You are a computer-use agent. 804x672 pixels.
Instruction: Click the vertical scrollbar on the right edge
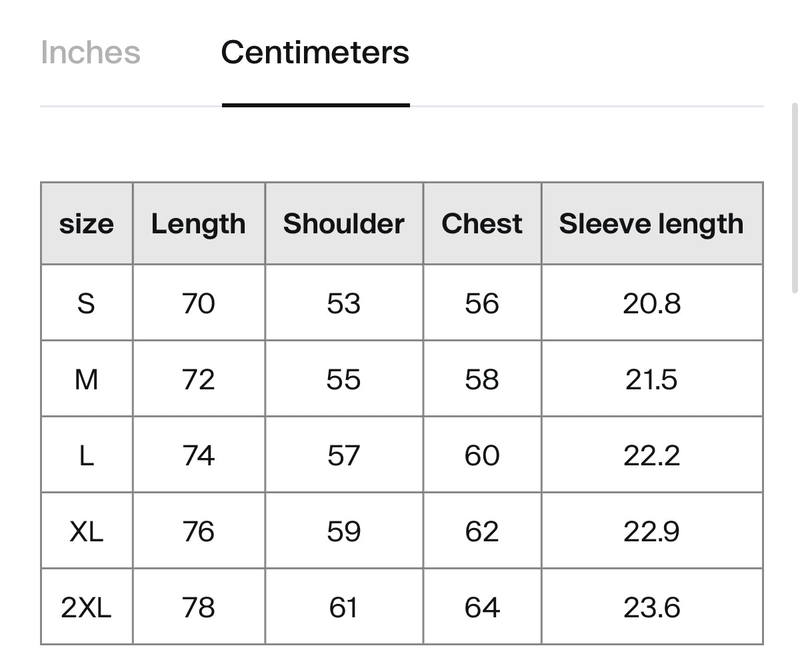[x=794, y=198]
